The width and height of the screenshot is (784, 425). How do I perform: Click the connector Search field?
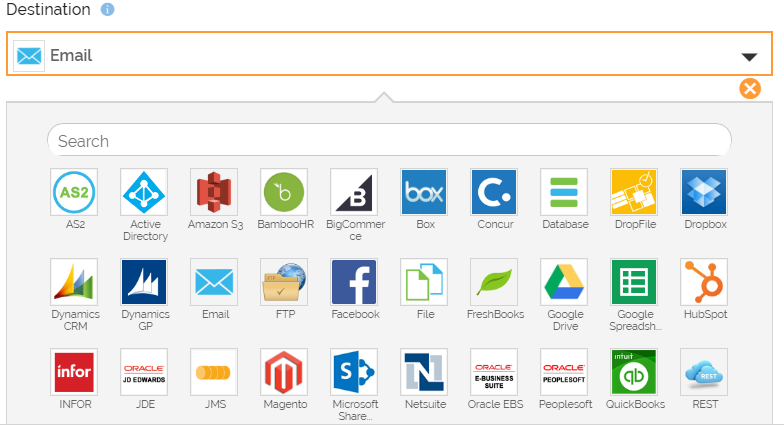pos(389,141)
